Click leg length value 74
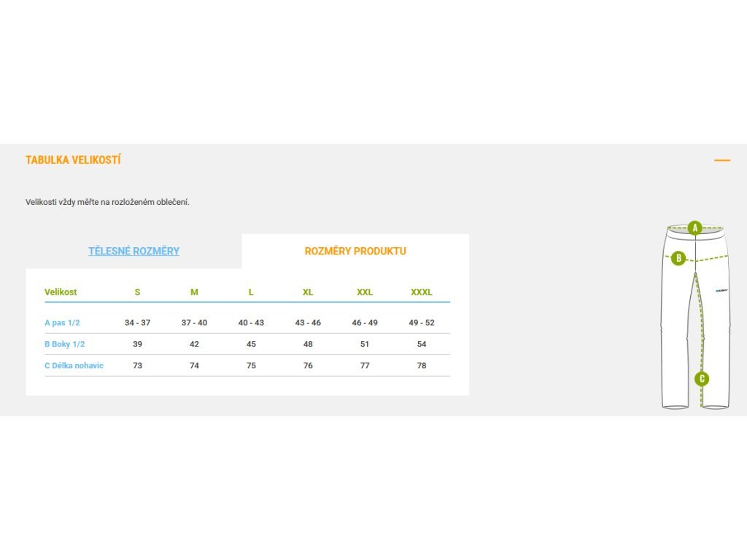 click(194, 365)
